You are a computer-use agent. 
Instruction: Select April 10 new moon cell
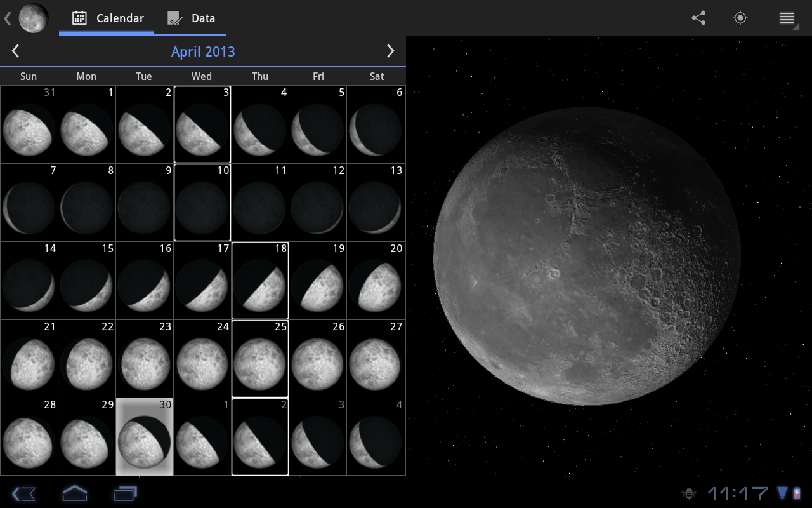coord(202,203)
